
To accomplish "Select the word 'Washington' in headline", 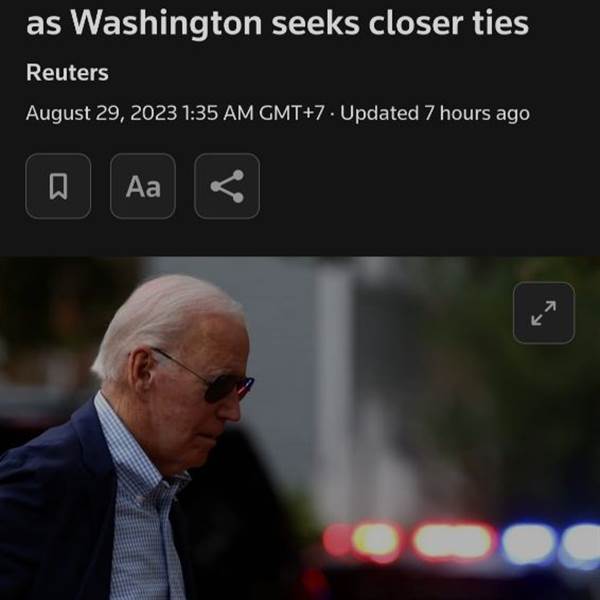I will coord(167,23).
